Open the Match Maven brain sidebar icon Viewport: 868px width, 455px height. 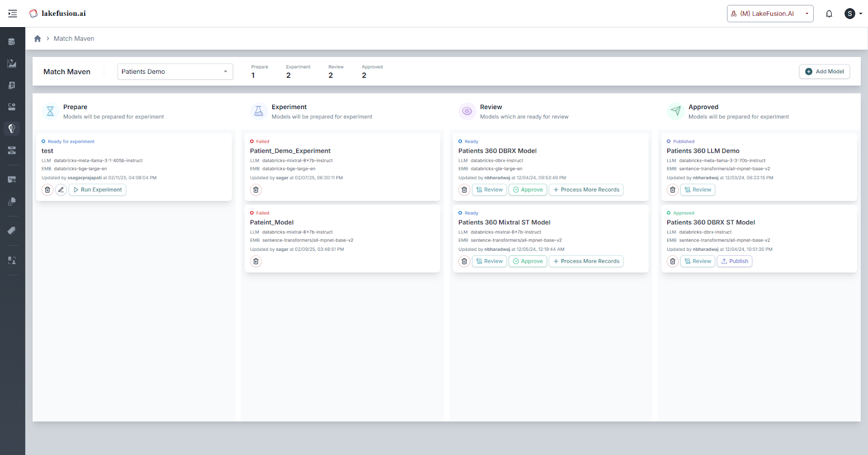click(x=11, y=129)
